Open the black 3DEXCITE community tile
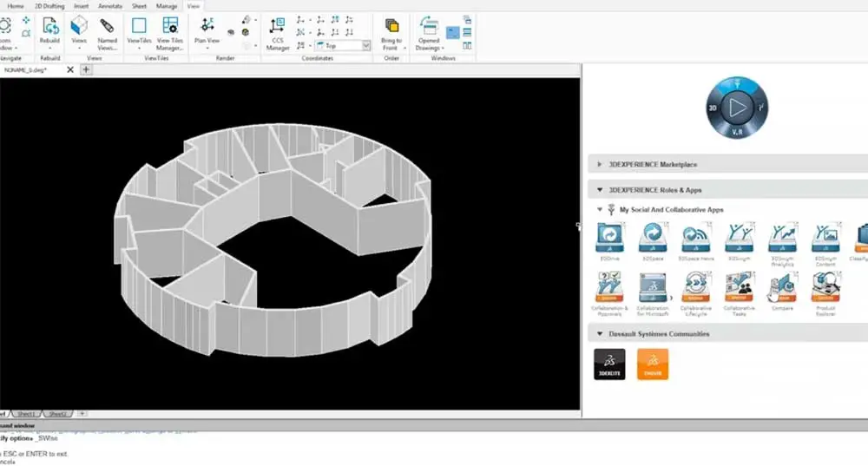868x466 pixels. [x=609, y=364]
